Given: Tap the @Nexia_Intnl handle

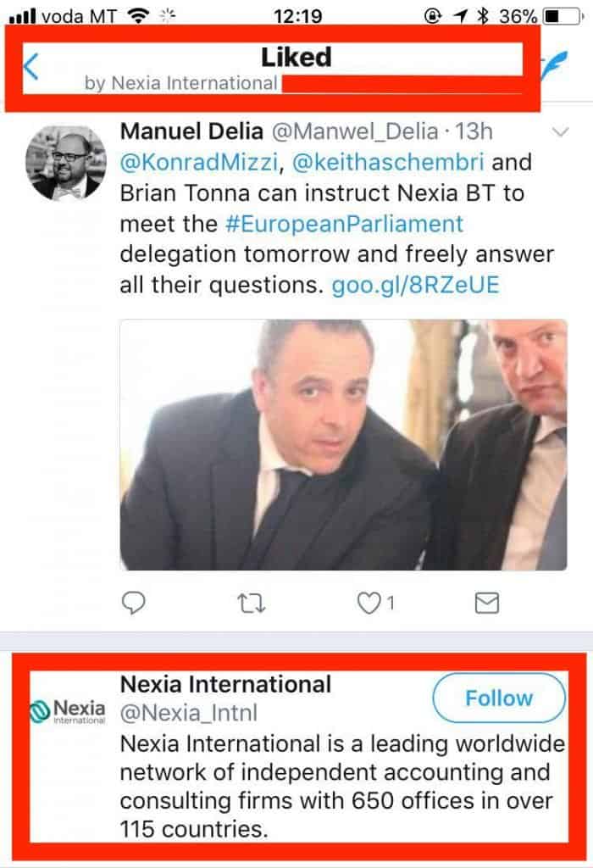Looking at the screenshot, I should click(x=189, y=713).
